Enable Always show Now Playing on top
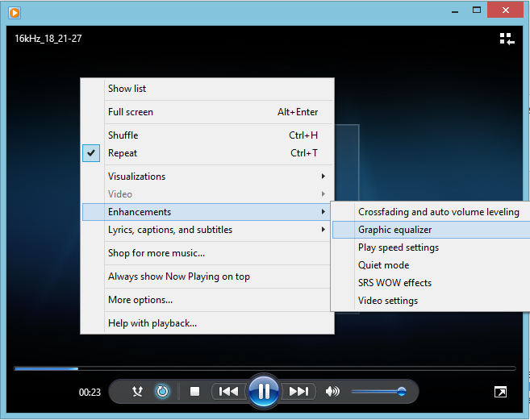This screenshot has width=530, height=420. 207,277
